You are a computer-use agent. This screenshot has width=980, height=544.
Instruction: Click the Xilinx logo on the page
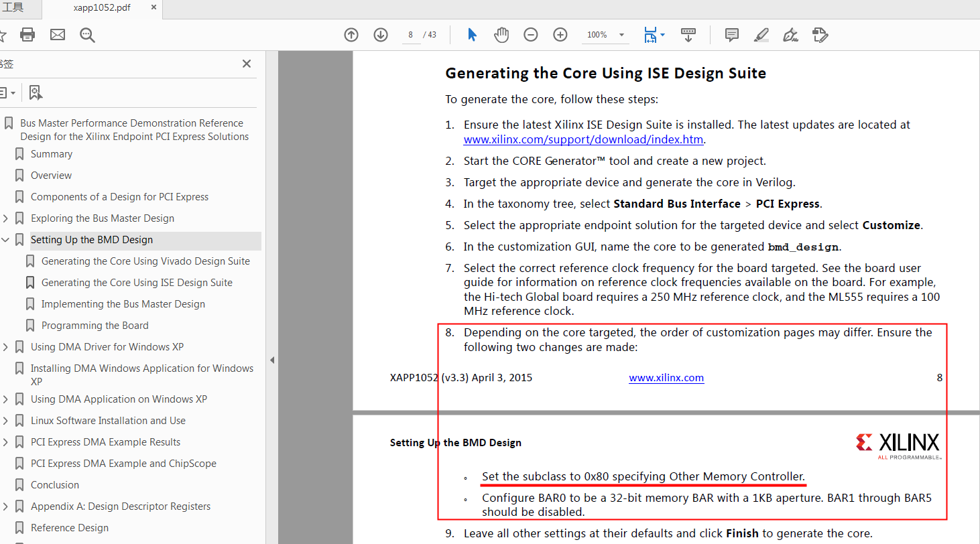point(898,446)
